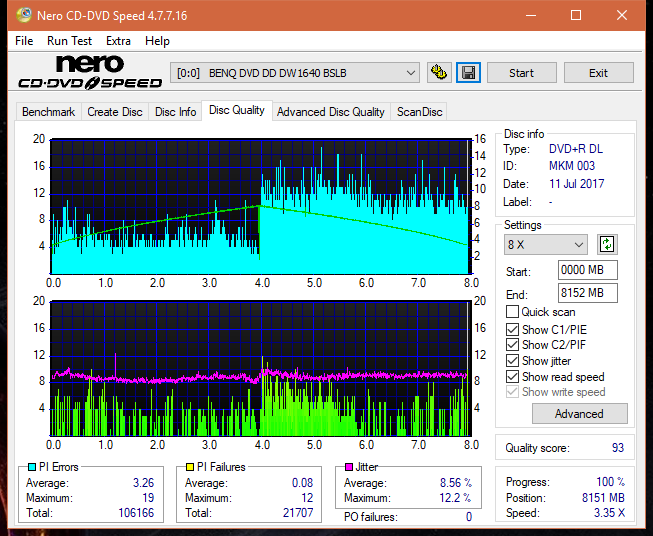Open the Help menu
This screenshot has height=536, width=653.
(157, 41)
